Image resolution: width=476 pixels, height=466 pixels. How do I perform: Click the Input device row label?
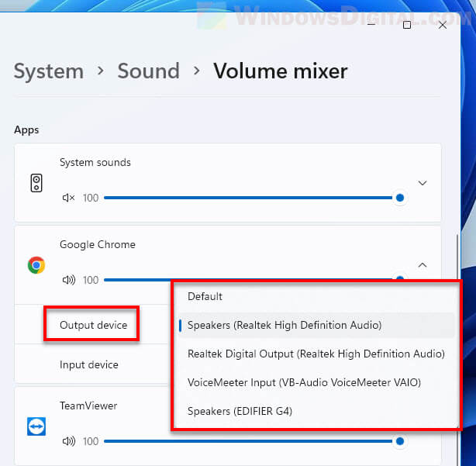coord(89,364)
